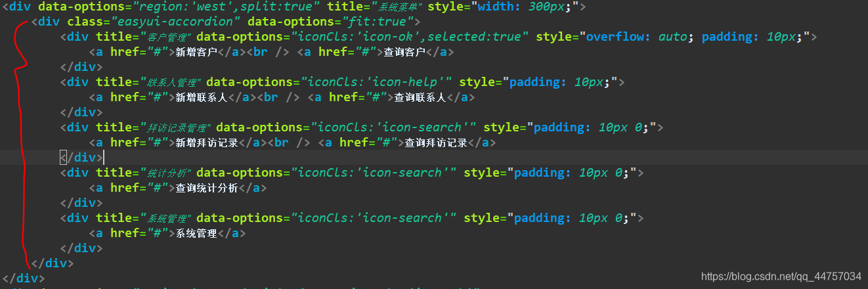Click the style text "overflow: auto"
Screen dimensions: 868x289
(x=636, y=37)
